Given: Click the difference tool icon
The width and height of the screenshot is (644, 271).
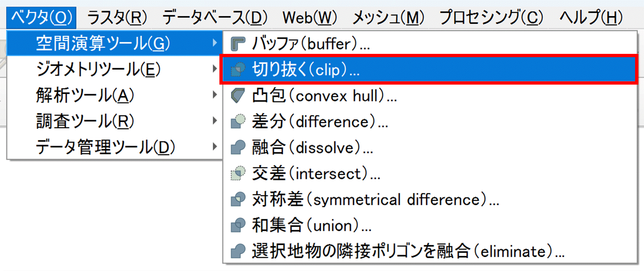Looking at the screenshot, I should pos(238,121).
